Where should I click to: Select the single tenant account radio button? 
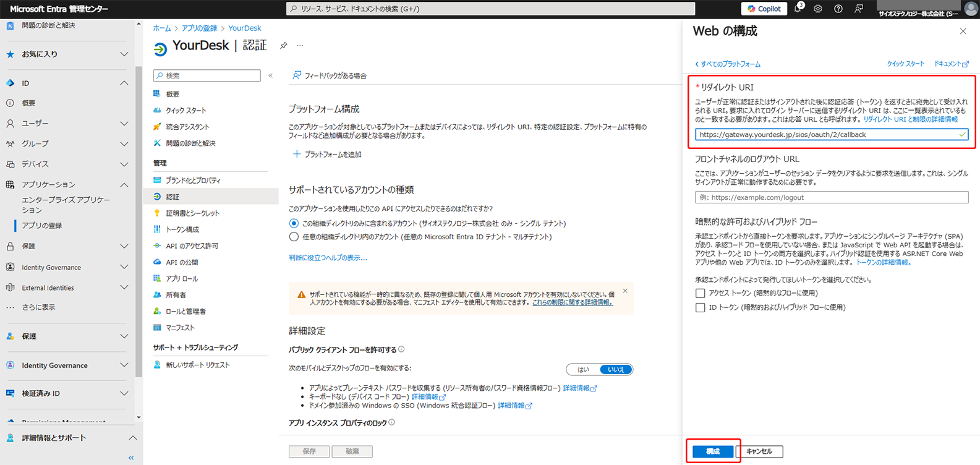point(294,223)
